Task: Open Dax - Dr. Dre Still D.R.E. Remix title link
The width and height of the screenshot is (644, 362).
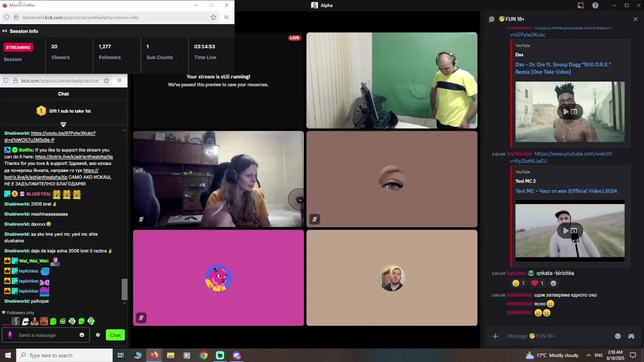Action: (x=563, y=68)
